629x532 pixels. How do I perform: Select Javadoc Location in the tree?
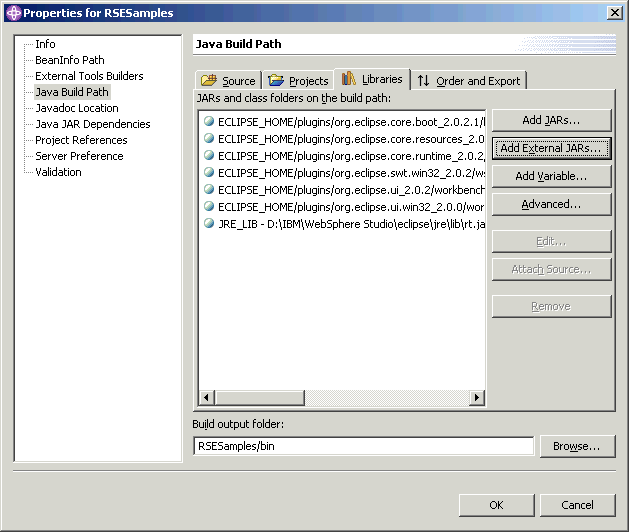[76, 108]
